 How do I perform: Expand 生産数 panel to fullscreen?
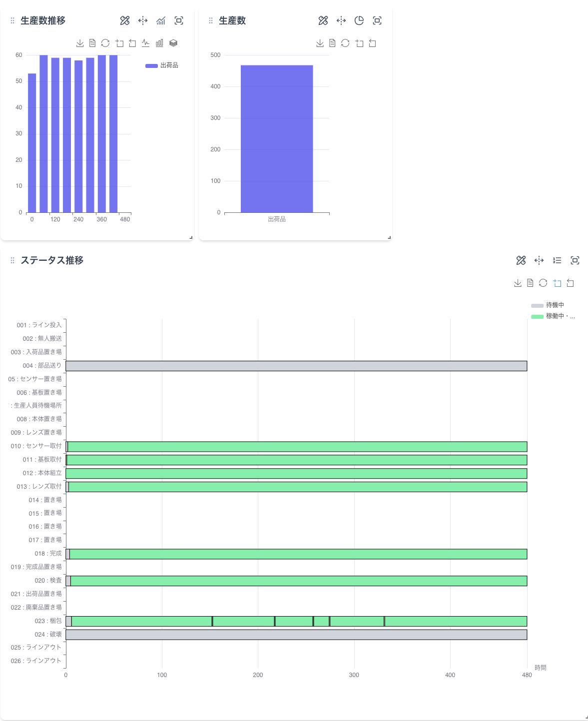coord(377,20)
